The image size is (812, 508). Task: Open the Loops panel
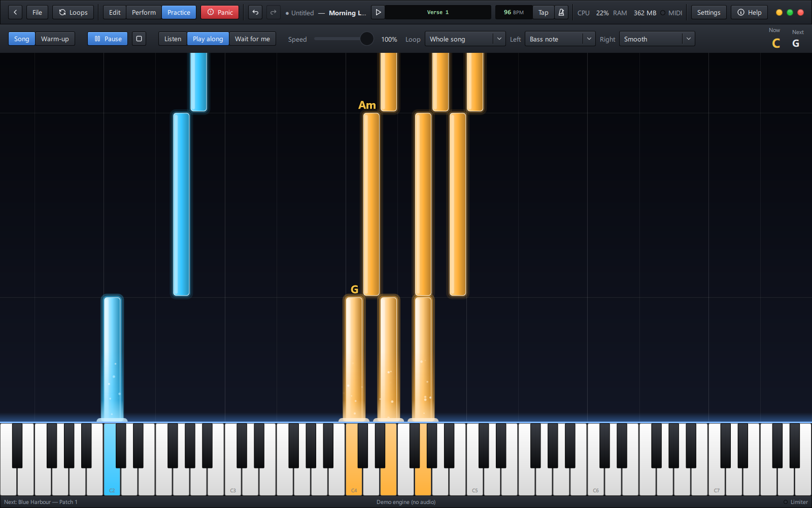click(x=73, y=12)
